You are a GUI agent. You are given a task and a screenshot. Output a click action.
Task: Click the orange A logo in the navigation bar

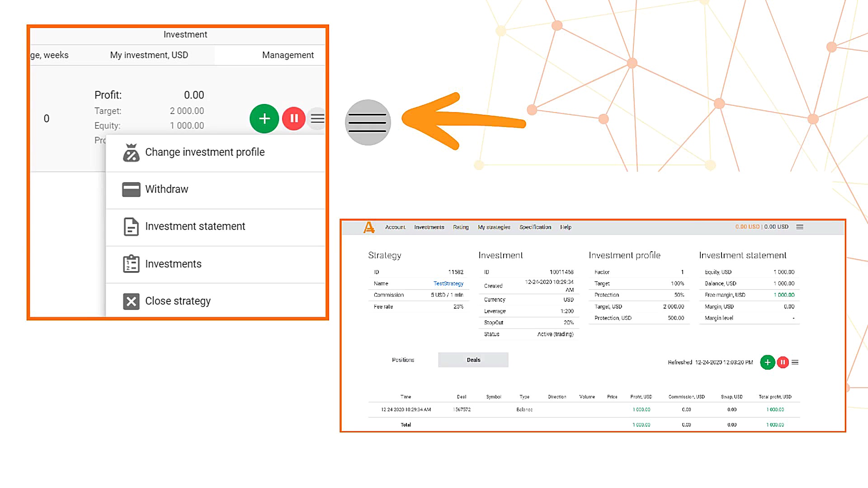coord(369,227)
